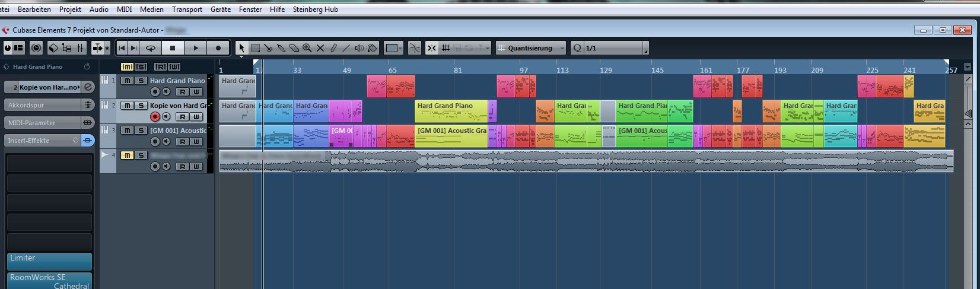The height and width of the screenshot is (289, 980).
Task: Select the Mute X tool
Action: click(x=320, y=48)
